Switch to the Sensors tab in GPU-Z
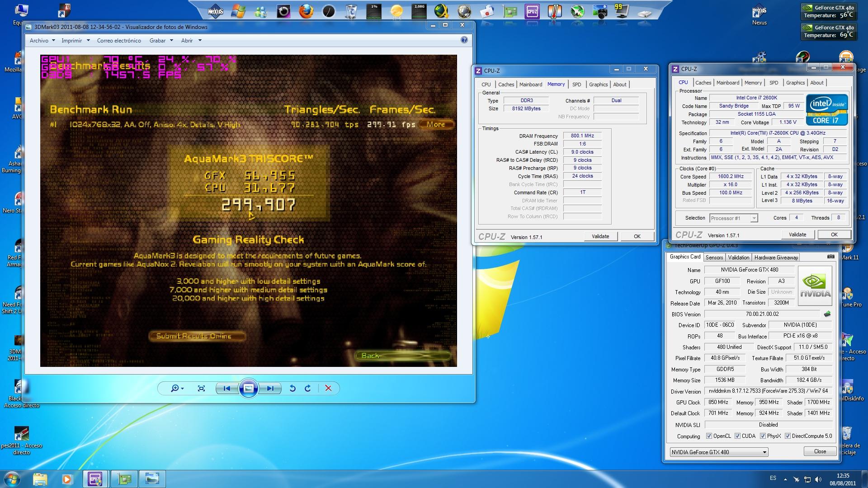 click(x=714, y=258)
